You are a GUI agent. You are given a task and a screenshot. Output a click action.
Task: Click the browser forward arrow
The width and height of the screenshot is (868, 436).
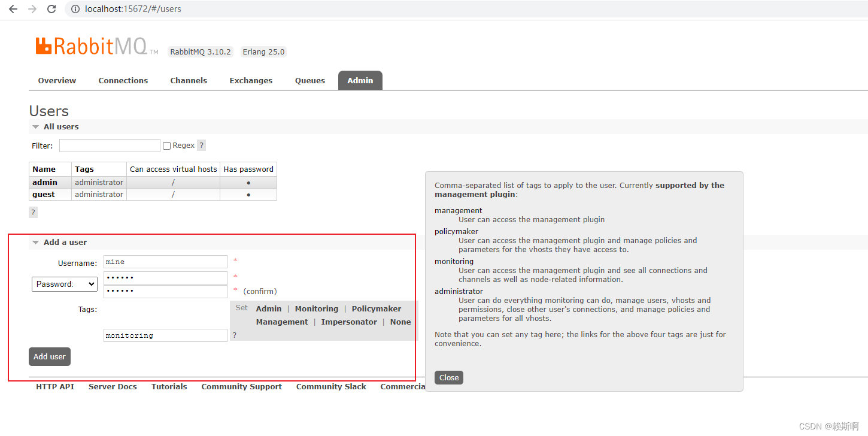click(32, 9)
